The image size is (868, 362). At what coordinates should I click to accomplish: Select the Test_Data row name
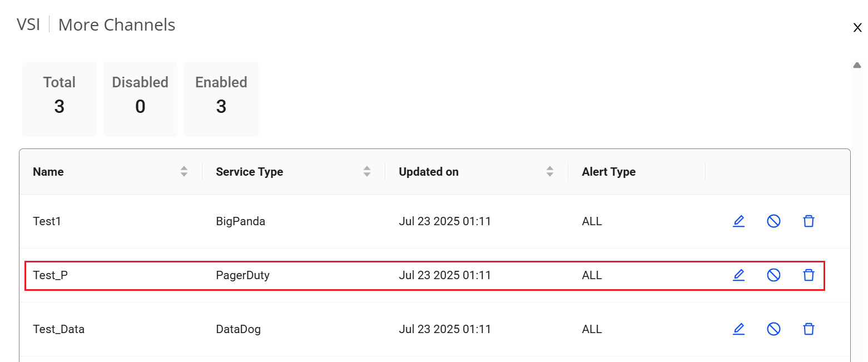[x=58, y=329]
